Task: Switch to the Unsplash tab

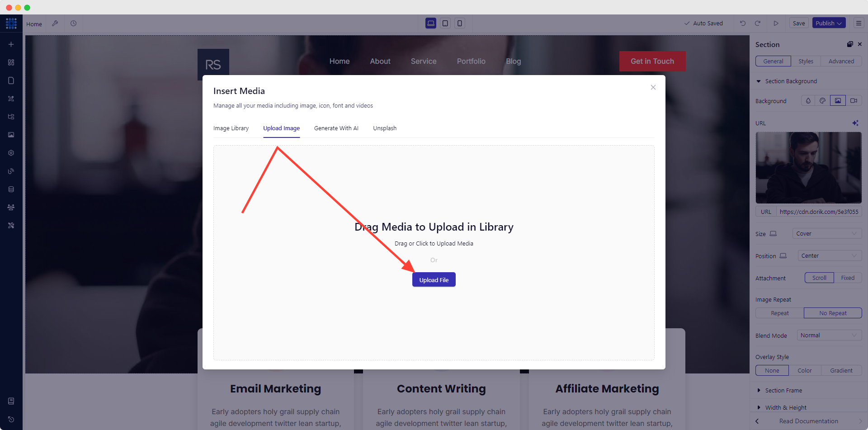Action: tap(385, 128)
